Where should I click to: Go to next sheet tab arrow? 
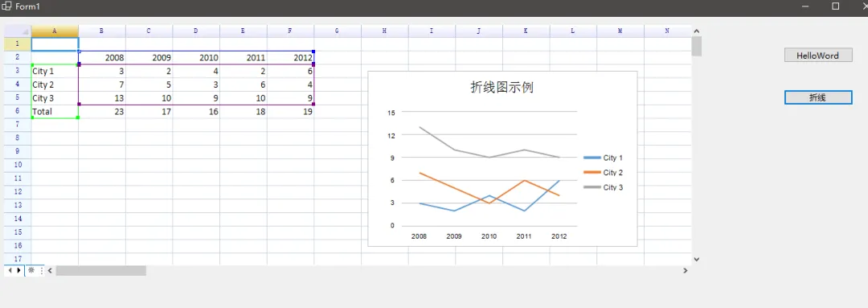click(x=18, y=270)
